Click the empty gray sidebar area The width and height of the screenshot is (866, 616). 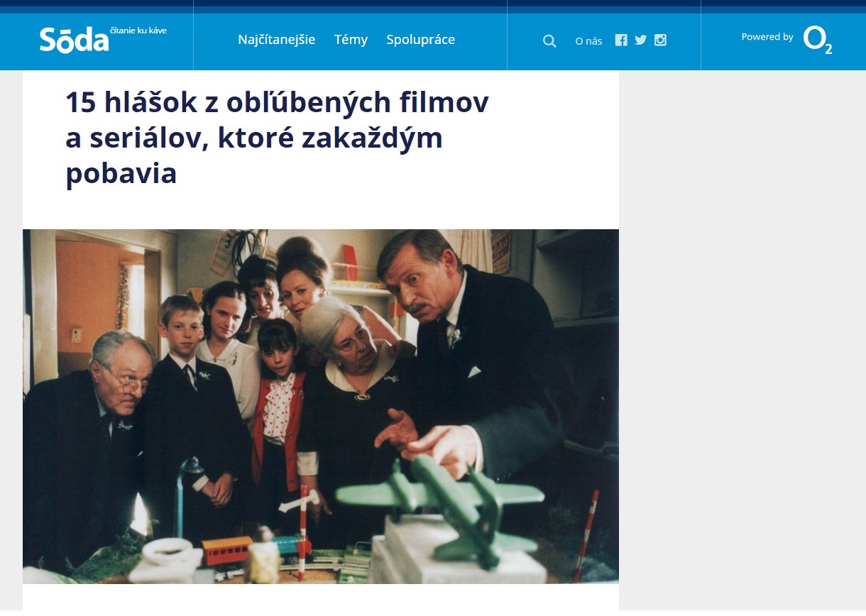point(742,341)
